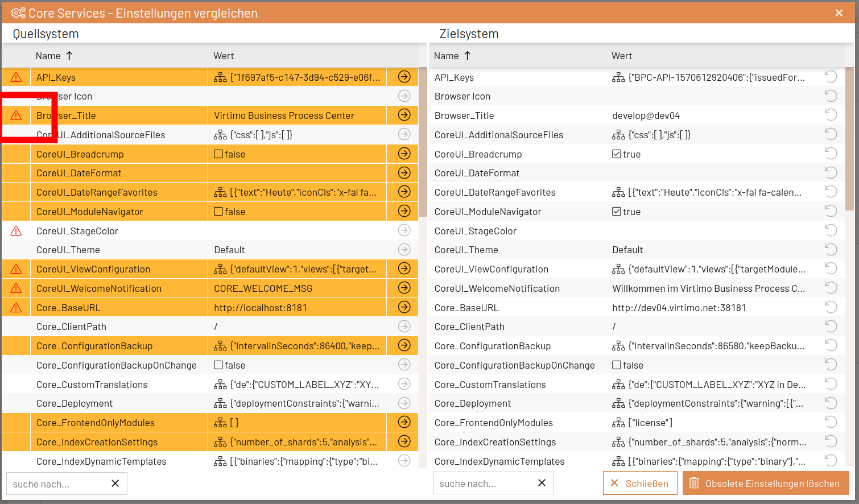Click target table Wert column header
Viewport: 859px width, 504px height.
[x=622, y=56]
